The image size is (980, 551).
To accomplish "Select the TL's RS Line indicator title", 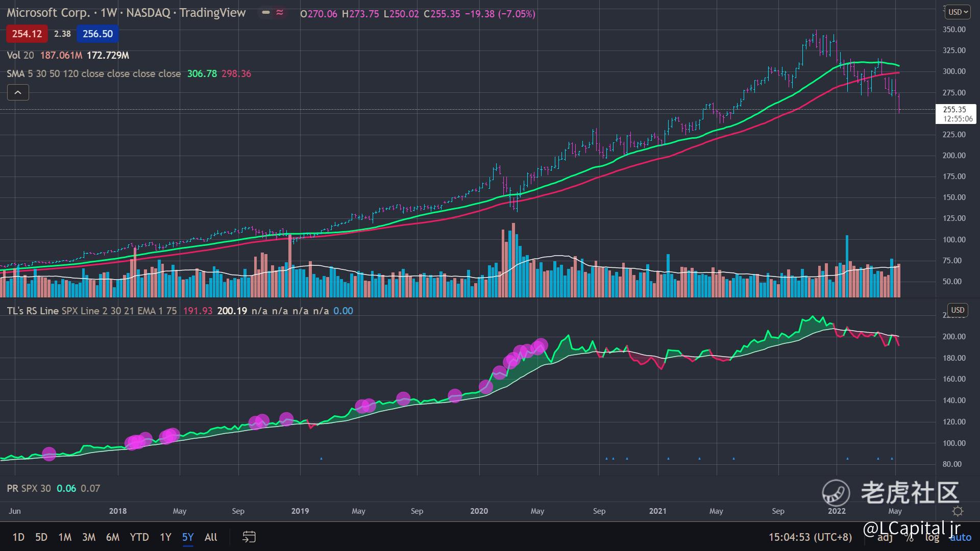I will tap(33, 311).
